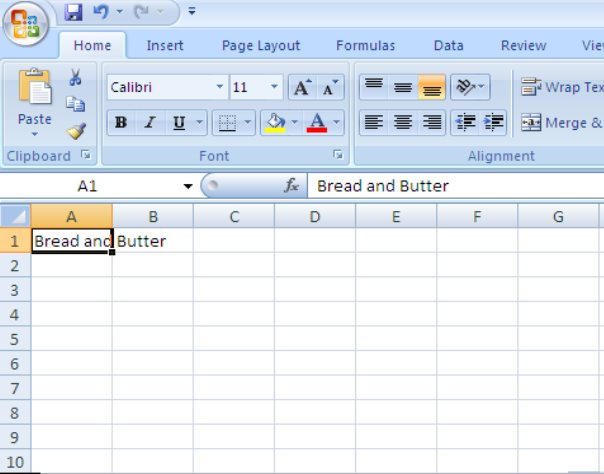
Task: Customize the Quick Access Toolbar
Action: click(191, 12)
